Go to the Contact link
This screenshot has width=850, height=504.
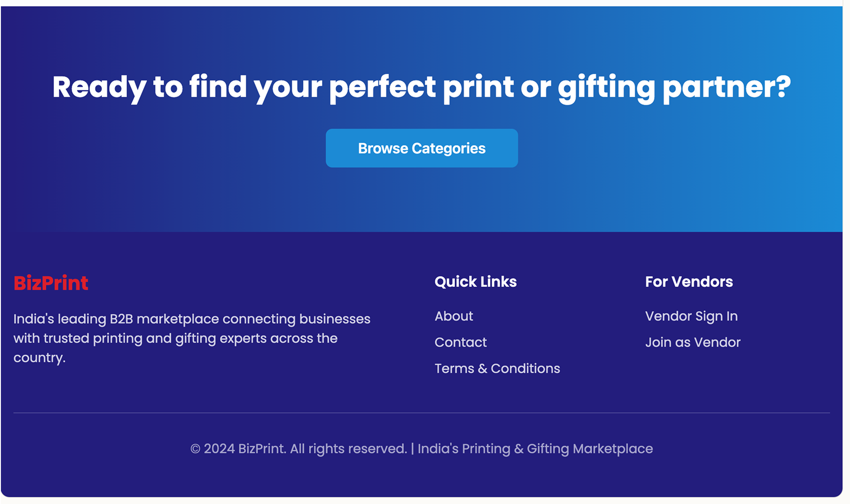460,342
